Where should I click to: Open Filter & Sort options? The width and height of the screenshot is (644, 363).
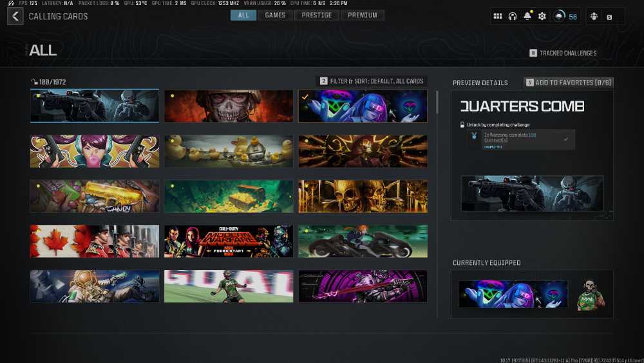click(372, 81)
